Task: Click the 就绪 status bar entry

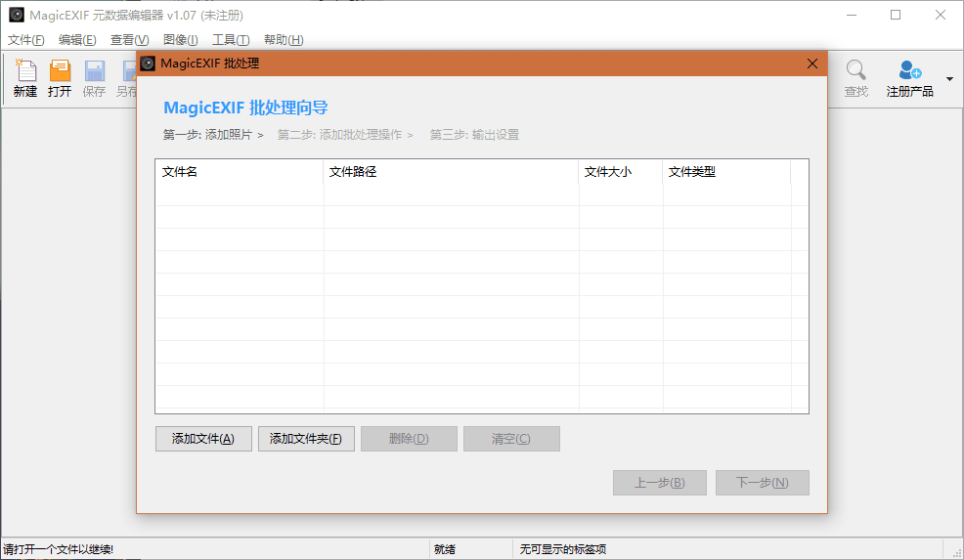Action: pyautogui.click(x=445, y=549)
